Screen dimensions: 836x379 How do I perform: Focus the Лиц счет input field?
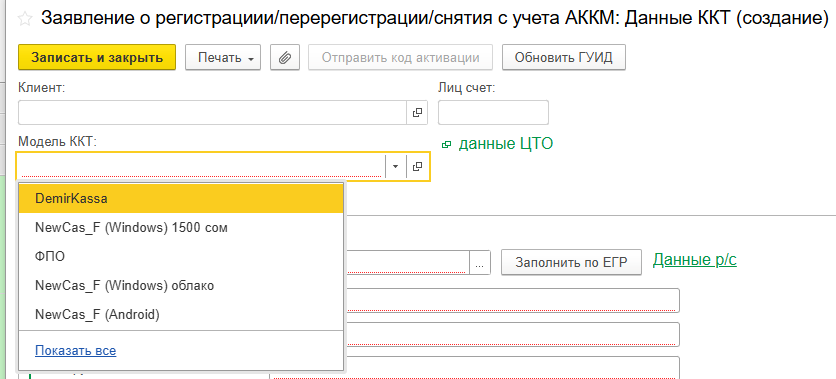pos(493,112)
